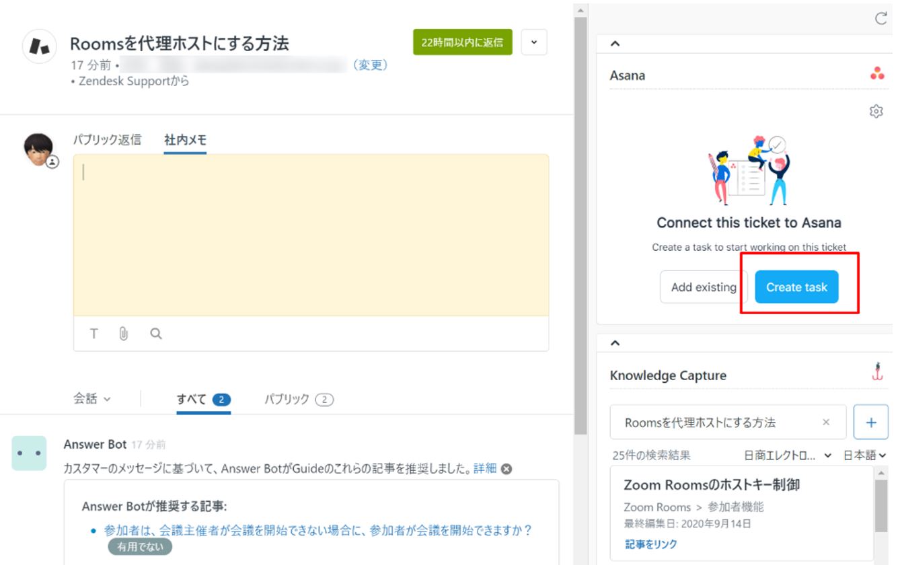Switch to the パブリック返信 tab

(107, 140)
